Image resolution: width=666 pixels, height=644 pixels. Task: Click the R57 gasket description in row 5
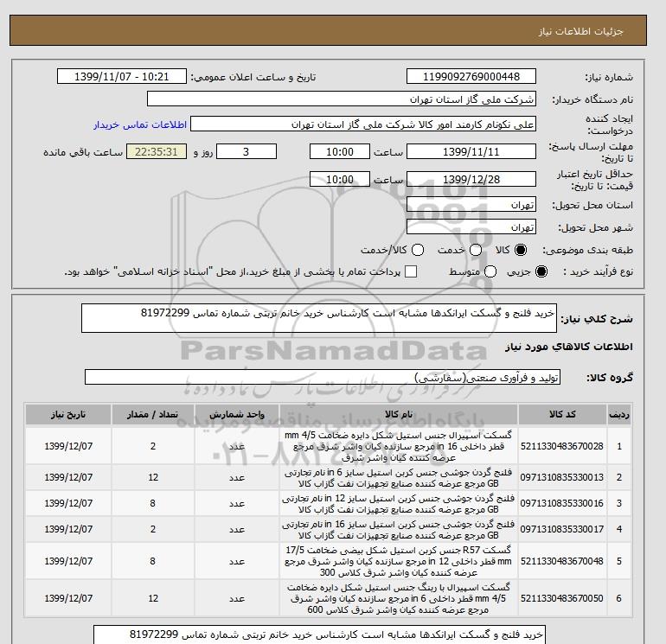pyautogui.click(x=399, y=561)
